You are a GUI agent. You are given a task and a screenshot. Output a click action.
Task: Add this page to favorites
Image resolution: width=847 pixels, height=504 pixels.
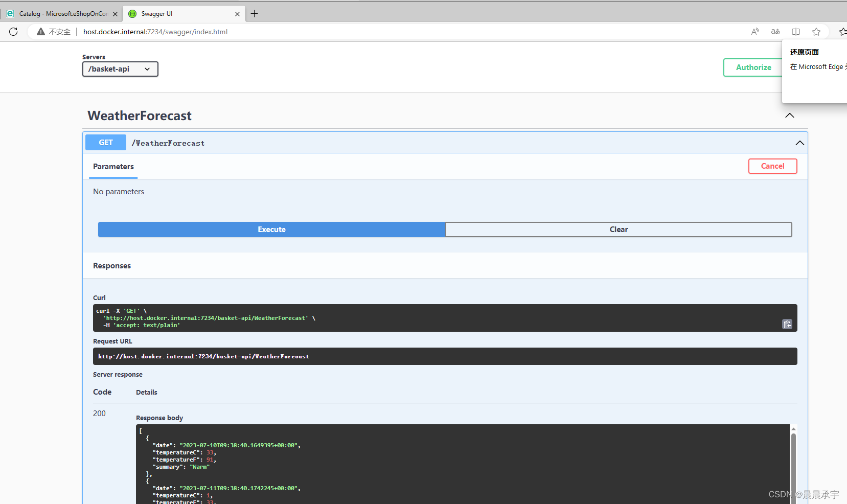(816, 32)
